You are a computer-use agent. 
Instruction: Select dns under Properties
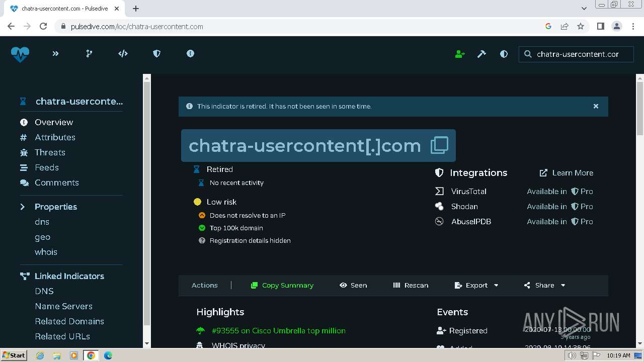(42, 222)
